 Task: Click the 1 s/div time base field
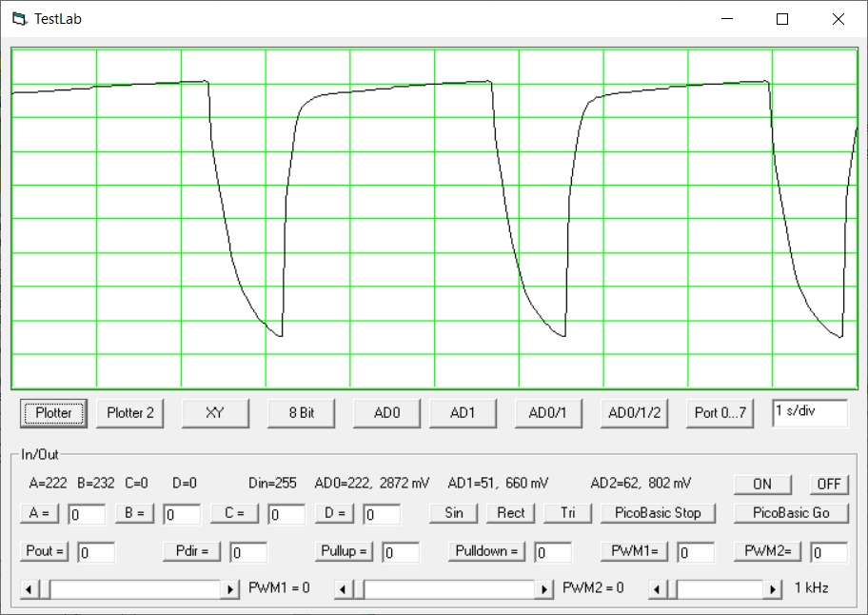point(809,413)
